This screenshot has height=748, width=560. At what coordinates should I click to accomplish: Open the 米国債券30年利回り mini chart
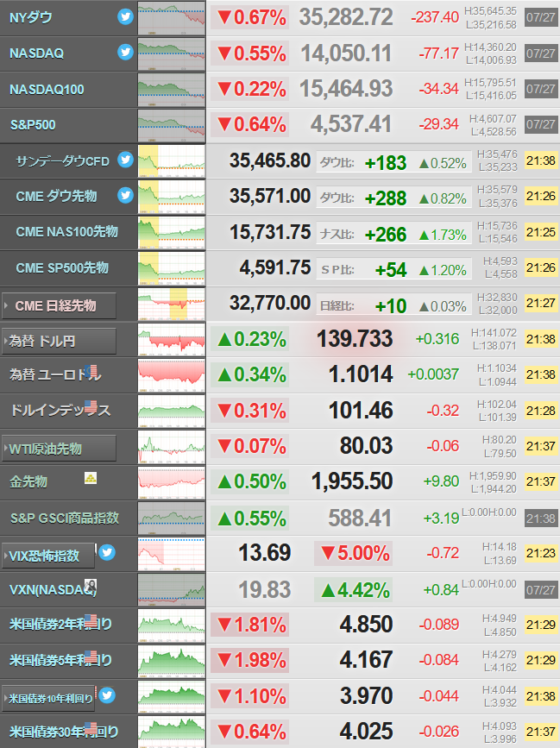point(172,732)
